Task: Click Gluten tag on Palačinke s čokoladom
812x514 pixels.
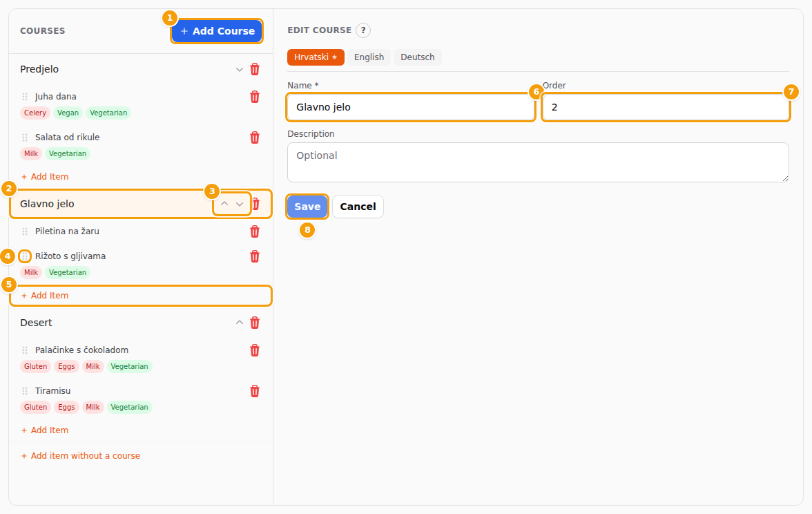Action: pos(36,367)
